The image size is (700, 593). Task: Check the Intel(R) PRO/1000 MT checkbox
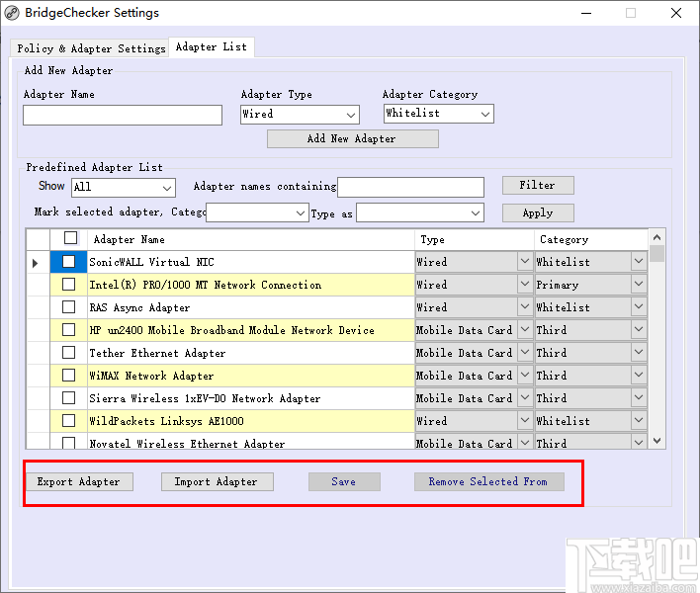(x=69, y=285)
